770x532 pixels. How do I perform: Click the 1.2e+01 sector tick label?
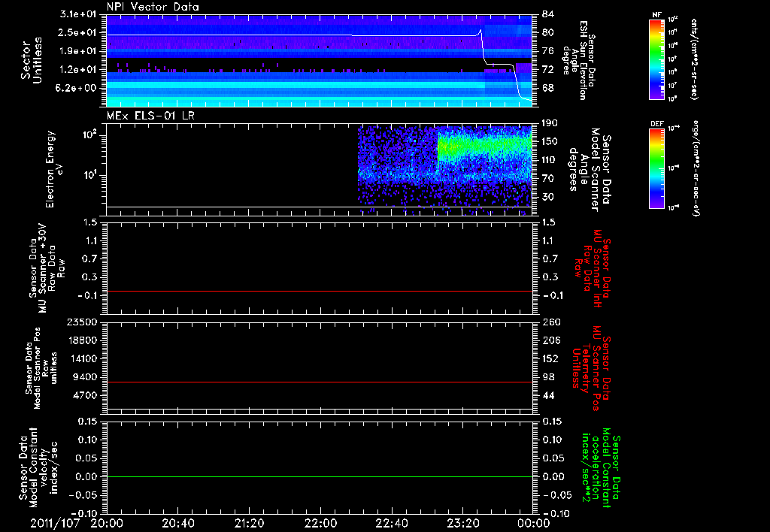(77, 70)
